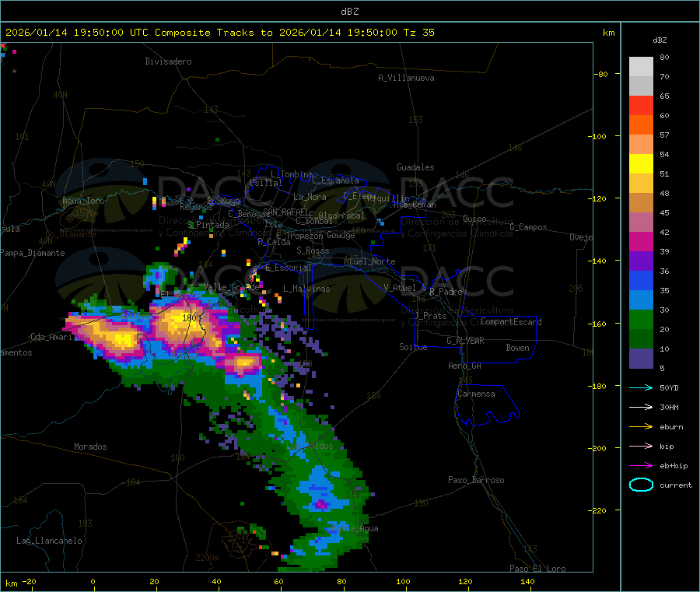Click the 'km' label at bottom left
Screen dimensions: 700x592
(11, 583)
